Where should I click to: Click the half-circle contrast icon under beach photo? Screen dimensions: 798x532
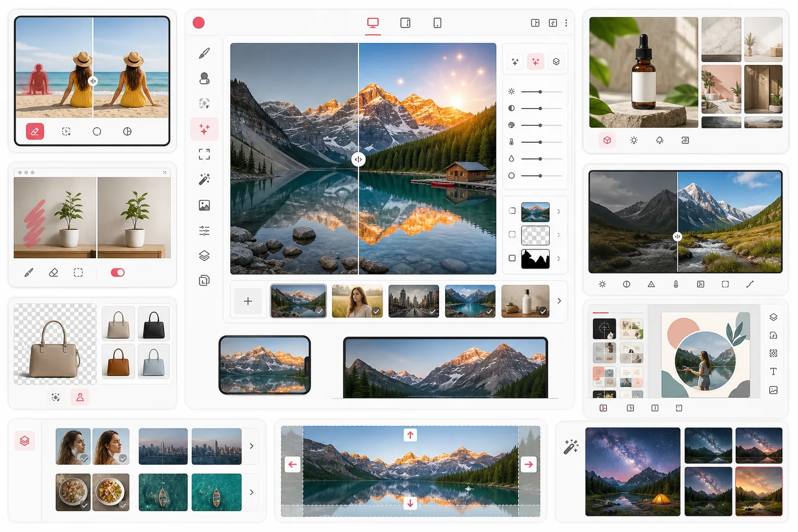coord(127,131)
